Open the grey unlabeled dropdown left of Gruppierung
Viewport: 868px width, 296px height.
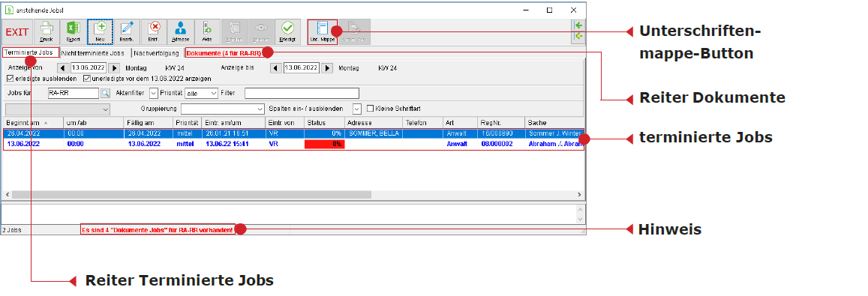tap(58, 109)
